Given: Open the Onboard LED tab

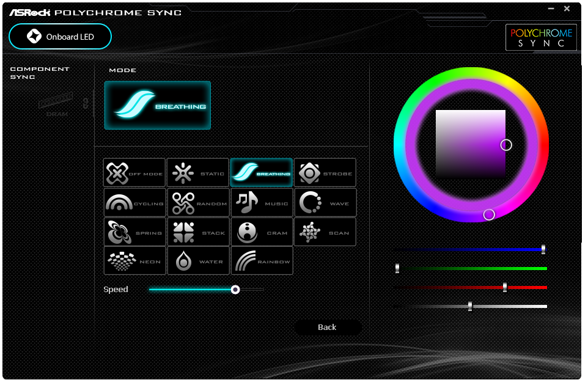Looking at the screenshot, I should click(60, 37).
